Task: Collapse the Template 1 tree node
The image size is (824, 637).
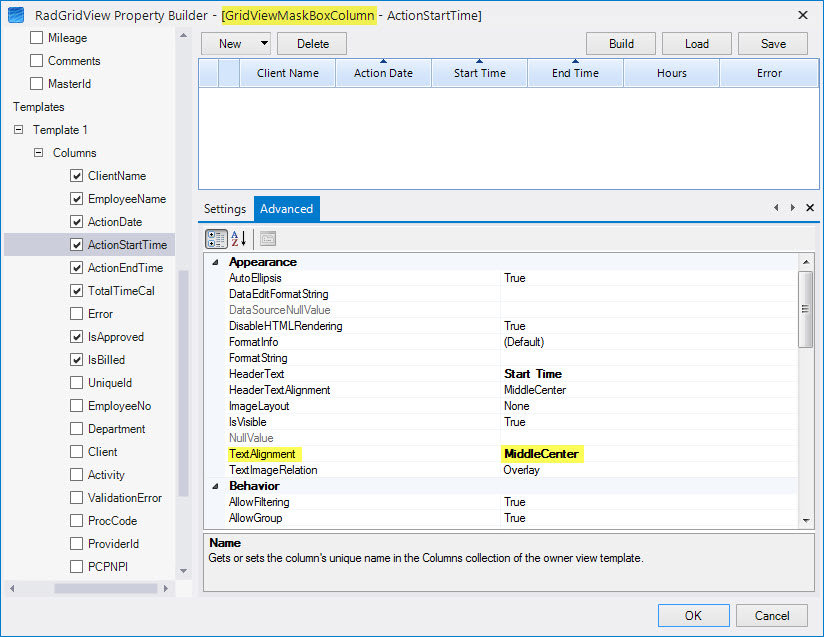Action: [x=18, y=129]
